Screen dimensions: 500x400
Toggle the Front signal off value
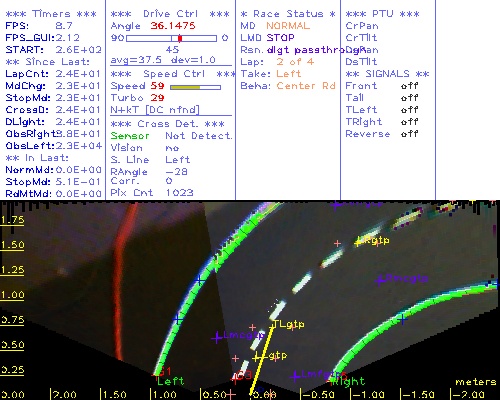tap(410, 86)
